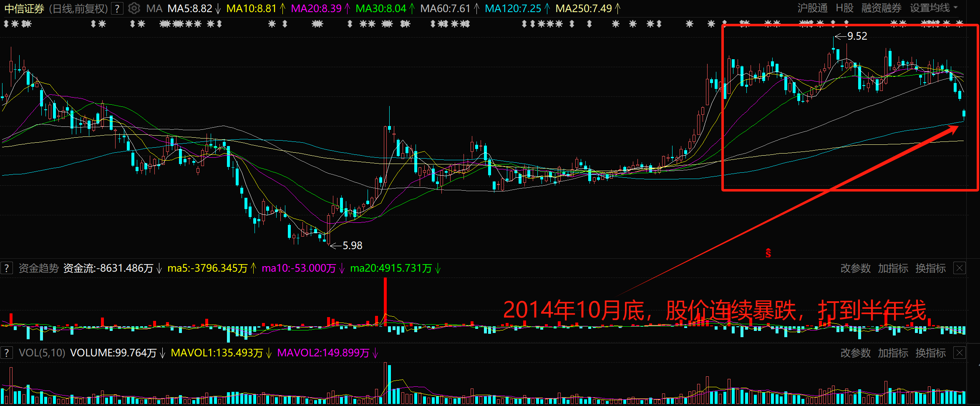Click the help "?" beside 中信证券 title

tap(117, 8)
